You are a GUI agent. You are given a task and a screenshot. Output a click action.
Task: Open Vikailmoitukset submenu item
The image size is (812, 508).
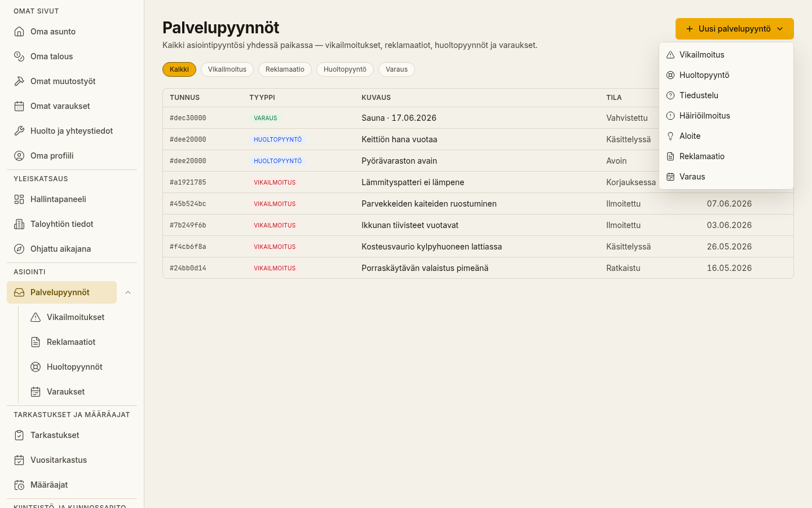[x=80, y=317]
